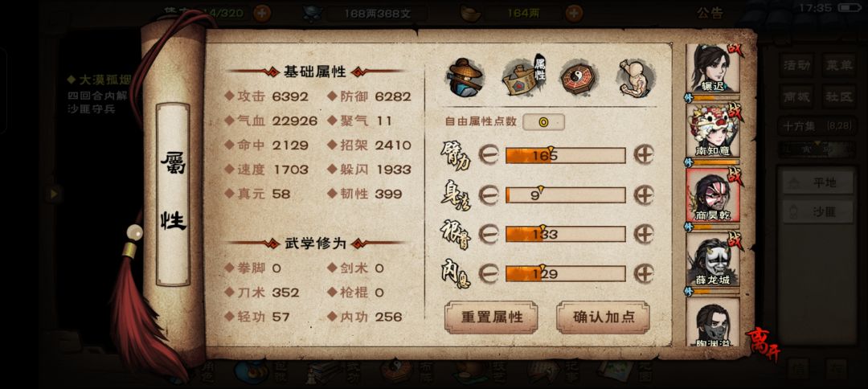Decrease 根骨 with its minus button
Viewport: 868px width, 389px height.
click(489, 234)
